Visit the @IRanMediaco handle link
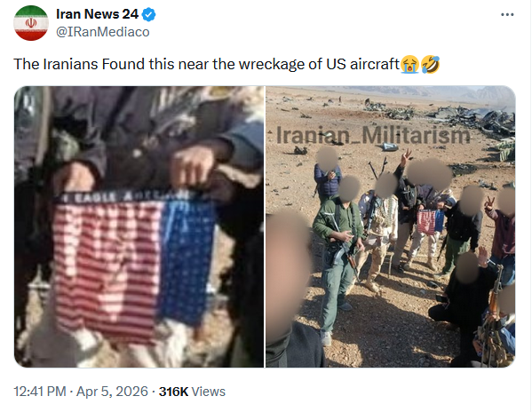 pyautogui.click(x=102, y=32)
